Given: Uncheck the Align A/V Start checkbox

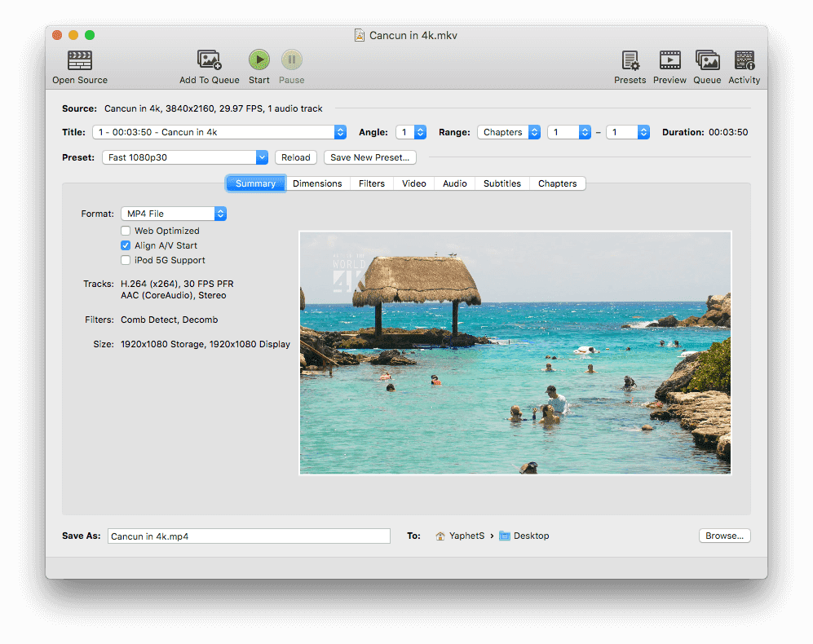Looking at the screenshot, I should tap(126, 245).
